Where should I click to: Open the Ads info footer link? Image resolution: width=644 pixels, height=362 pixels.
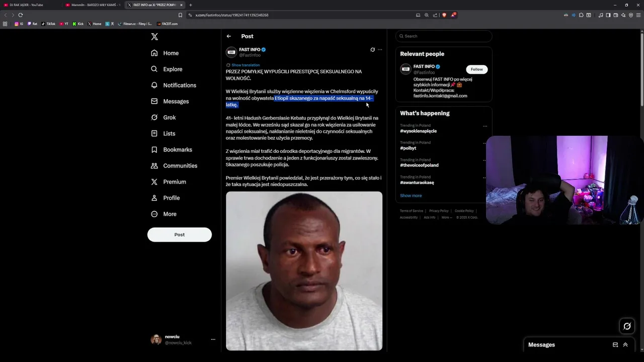tap(429, 217)
